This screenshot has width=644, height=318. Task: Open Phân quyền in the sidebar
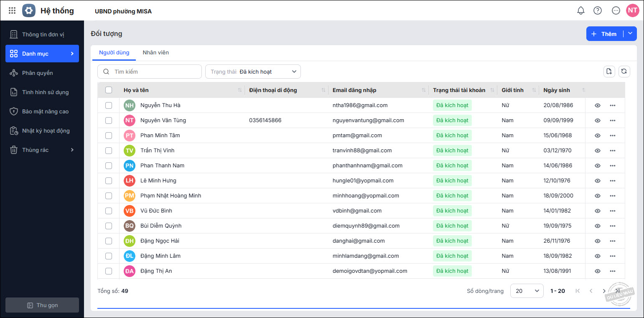(x=38, y=73)
